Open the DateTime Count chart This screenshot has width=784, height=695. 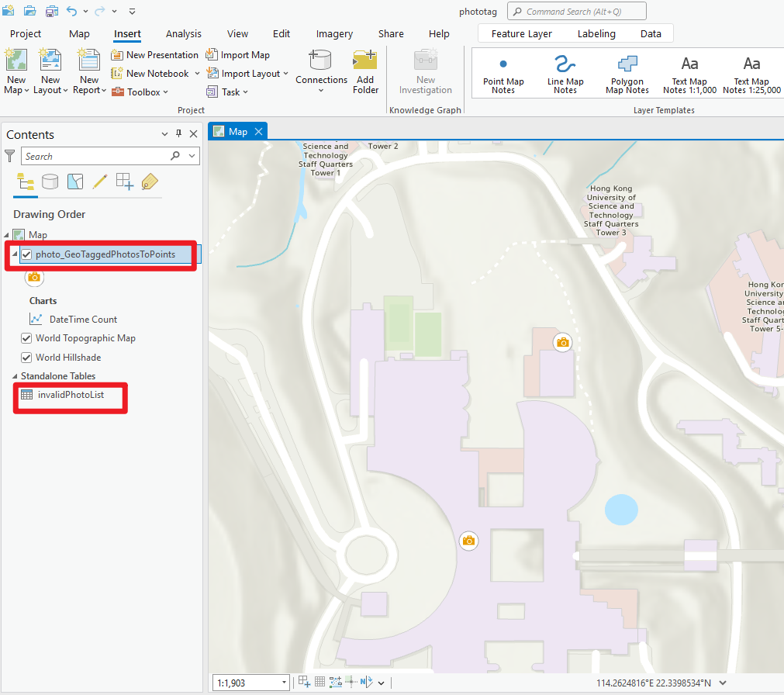(x=83, y=319)
